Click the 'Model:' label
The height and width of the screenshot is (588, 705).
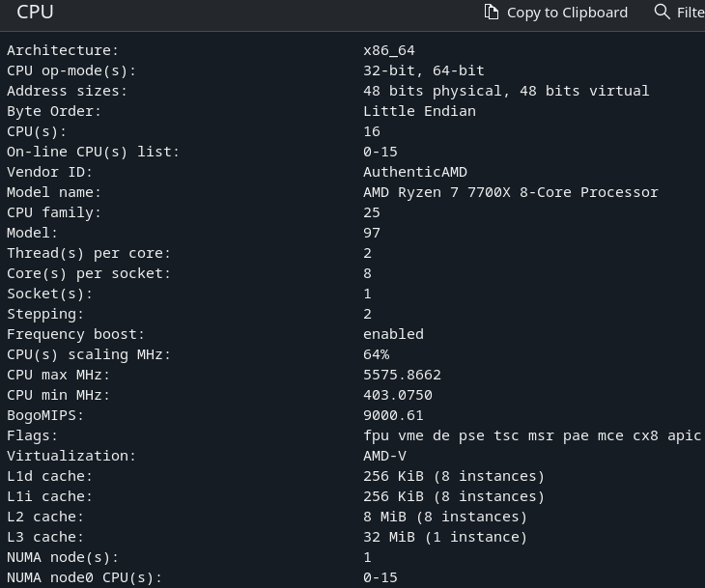point(33,233)
